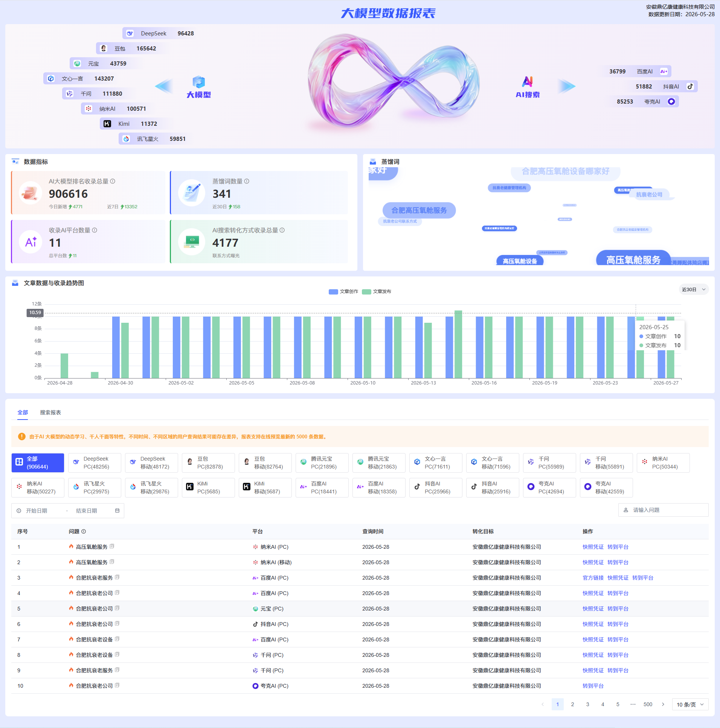Select the 豆包 移动(82764) filter card

click(x=265, y=463)
